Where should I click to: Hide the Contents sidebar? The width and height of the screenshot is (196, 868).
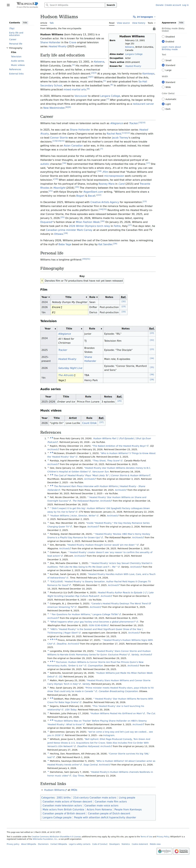pos(25,23)
